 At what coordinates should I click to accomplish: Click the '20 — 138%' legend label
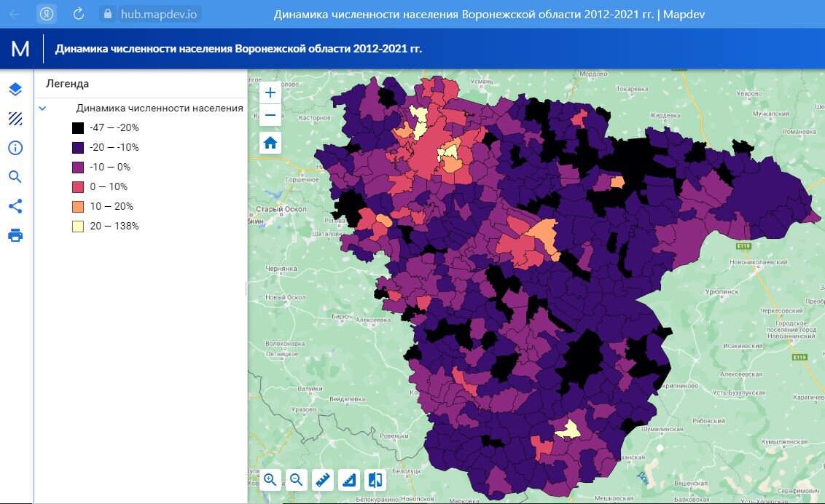coord(114,226)
